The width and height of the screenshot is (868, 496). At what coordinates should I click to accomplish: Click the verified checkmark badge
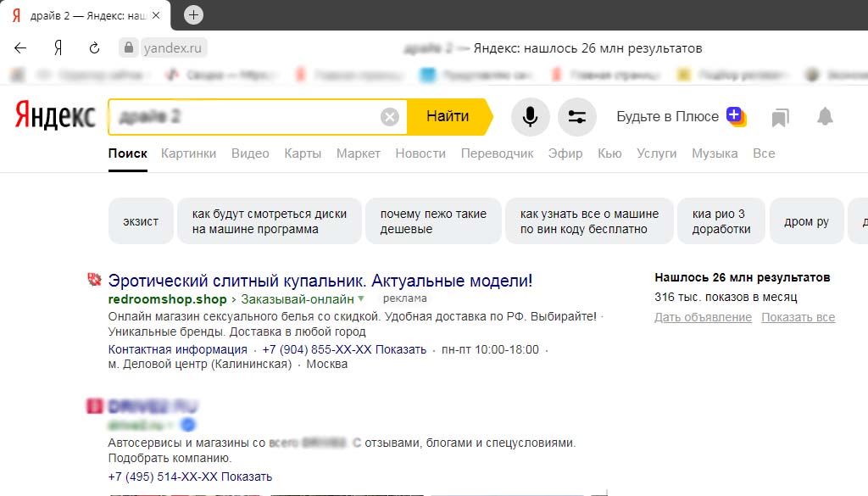tap(188, 425)
